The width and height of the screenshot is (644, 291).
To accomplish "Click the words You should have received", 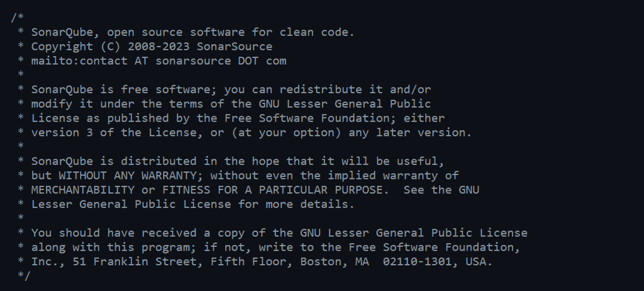I will click(114, 233).
